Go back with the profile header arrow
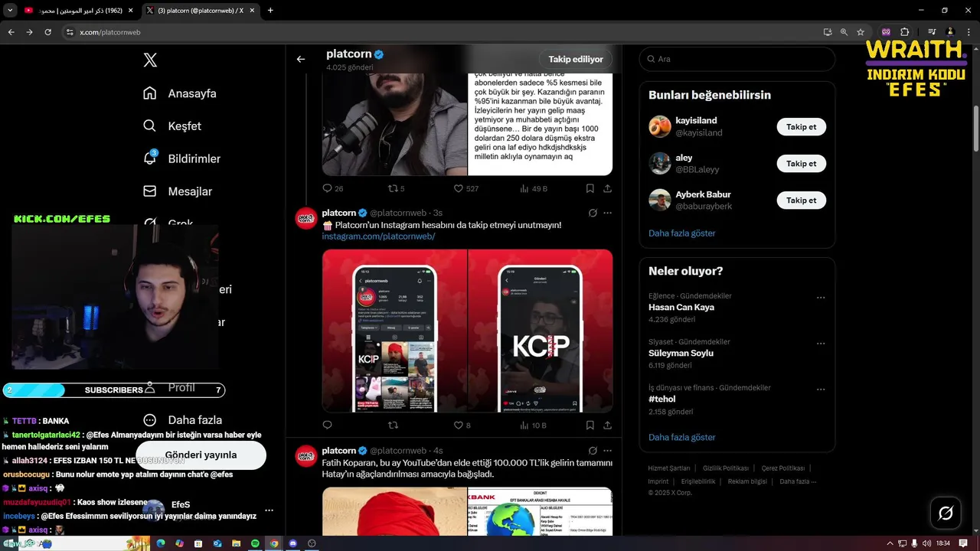Screen dimensions: 980x551 coord(301,59)
